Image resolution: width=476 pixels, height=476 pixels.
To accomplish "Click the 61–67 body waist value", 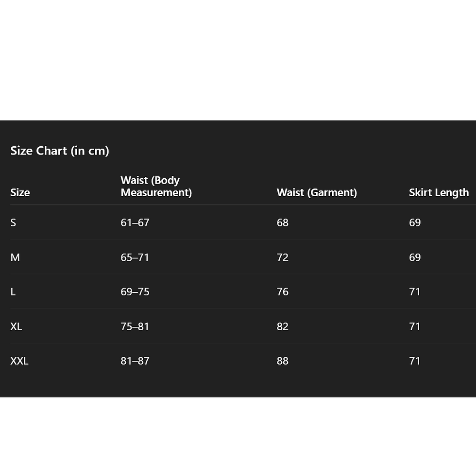I will 135,222.
